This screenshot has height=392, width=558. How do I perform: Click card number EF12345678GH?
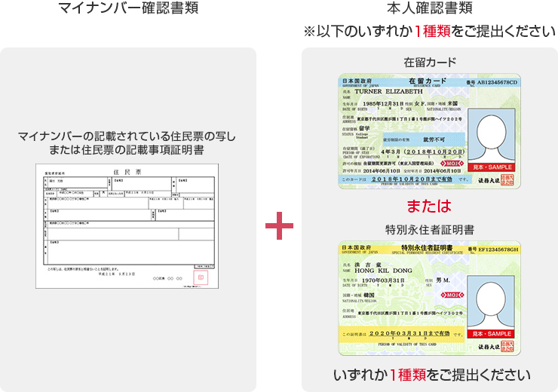(x=498, y=250)
